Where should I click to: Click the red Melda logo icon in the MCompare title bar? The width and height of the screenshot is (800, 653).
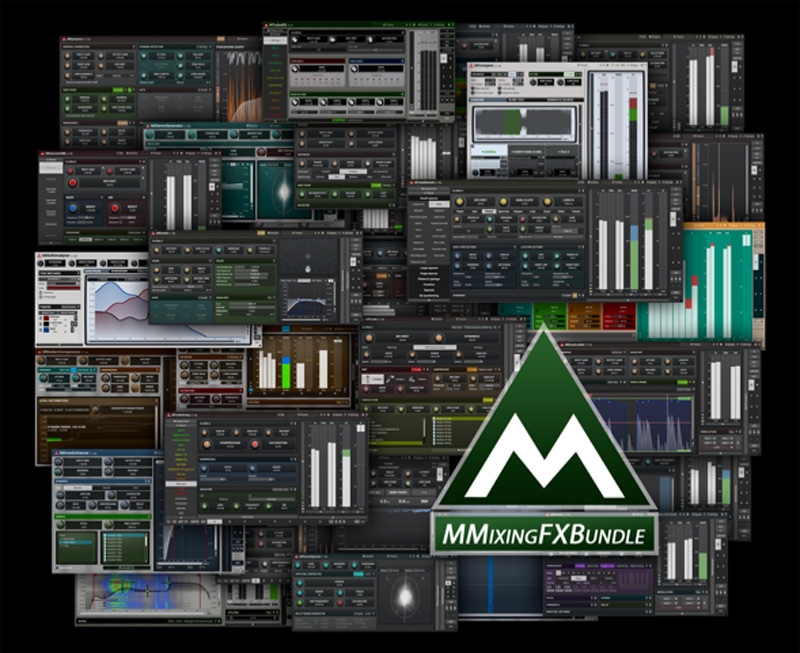click(471, 66)
